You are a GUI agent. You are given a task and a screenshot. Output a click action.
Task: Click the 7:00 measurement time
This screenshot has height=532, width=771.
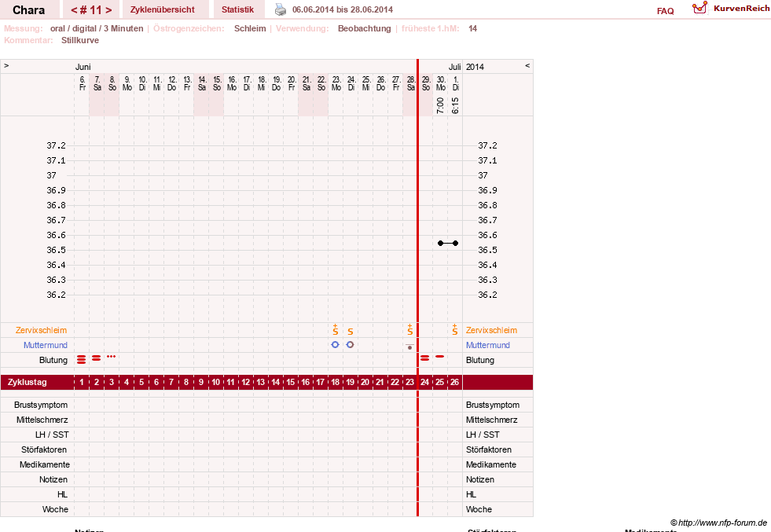coord(441,105)
